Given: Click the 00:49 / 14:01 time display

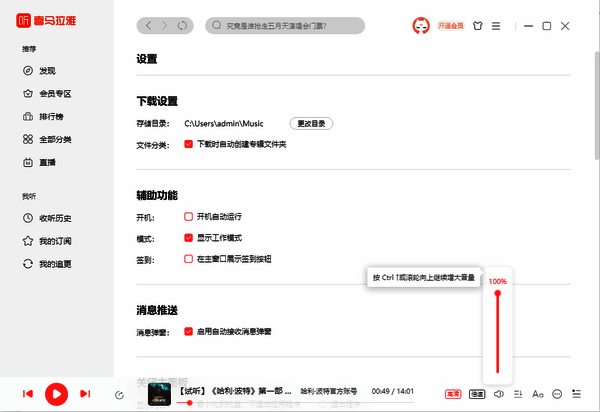Looking at the screenshot, I should [393, 391].
